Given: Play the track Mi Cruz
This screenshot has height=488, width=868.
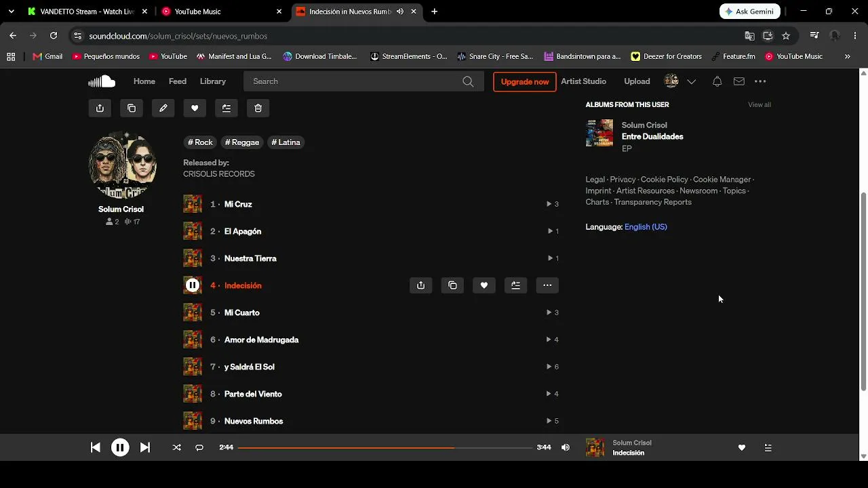Looking at the screenshot, I should coord(238,204).
